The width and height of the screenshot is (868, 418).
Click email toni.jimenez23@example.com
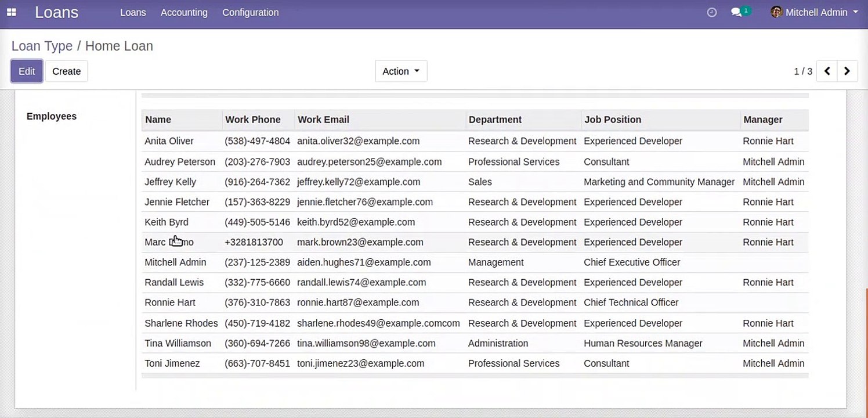[360, 363]
